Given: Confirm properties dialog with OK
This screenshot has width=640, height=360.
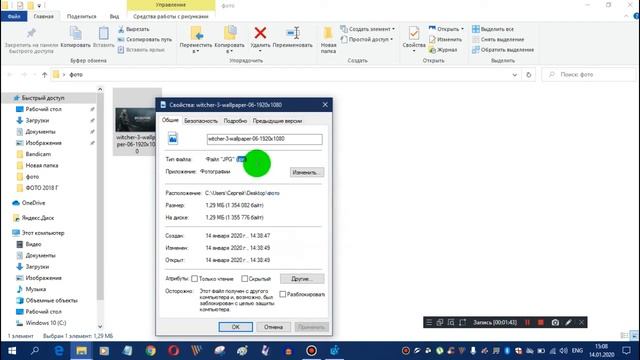Looking at the screenshot, I should click(236, 327).
